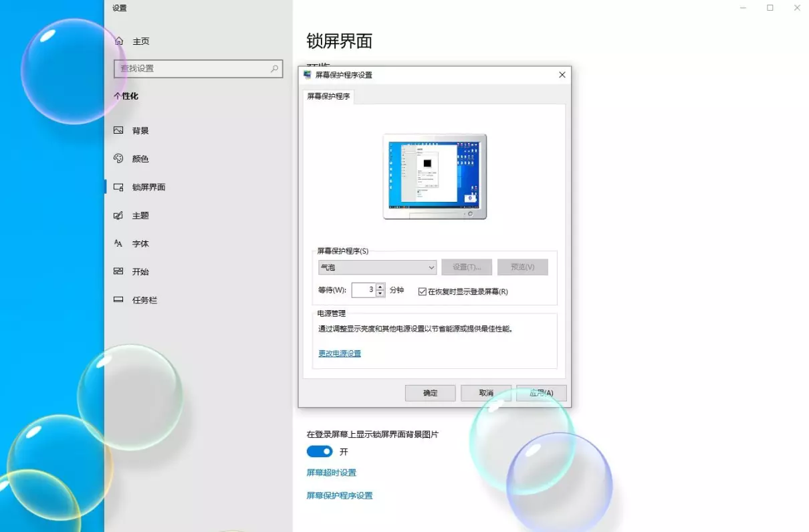Open 开始 settings page text
This screenshot has height=532, width=809.
140,272
